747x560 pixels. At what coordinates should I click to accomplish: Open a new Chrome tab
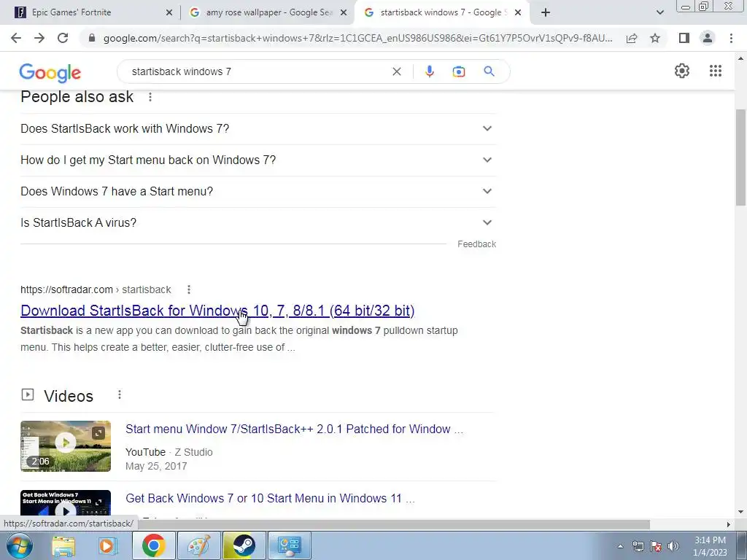pyautogui.click(x=546, y=12)
